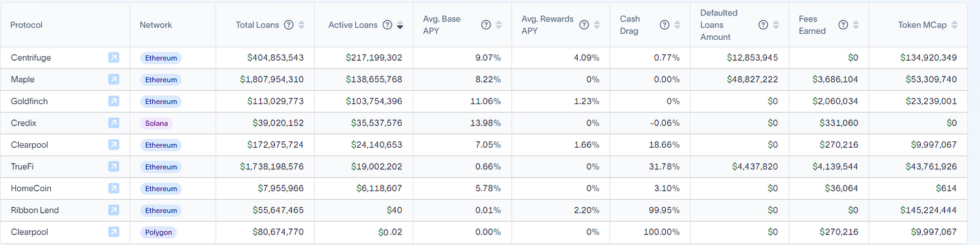The height and width of the screenshot is (245, 980).
Task: Select the HomeCoin protocol name
Action: (31, 189)
